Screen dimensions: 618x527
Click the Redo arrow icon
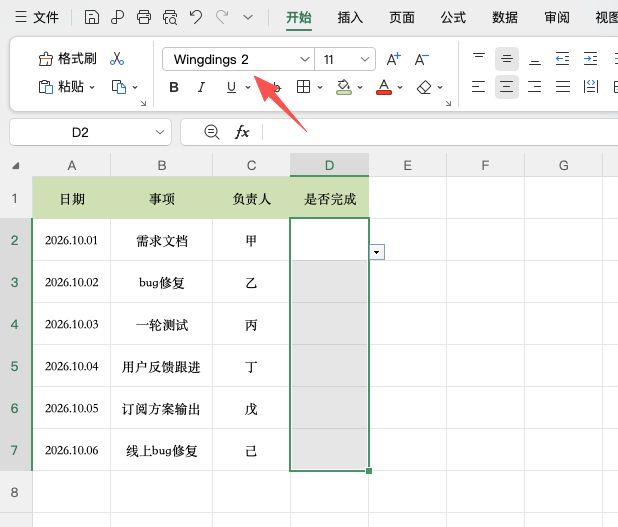(222, 17)
